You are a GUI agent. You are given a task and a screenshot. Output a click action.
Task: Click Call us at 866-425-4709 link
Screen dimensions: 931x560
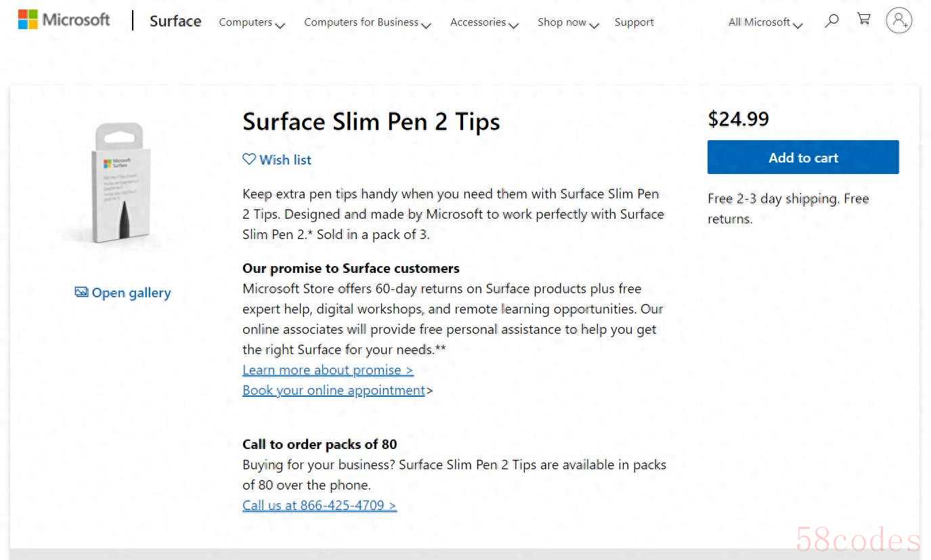point(319,505)
